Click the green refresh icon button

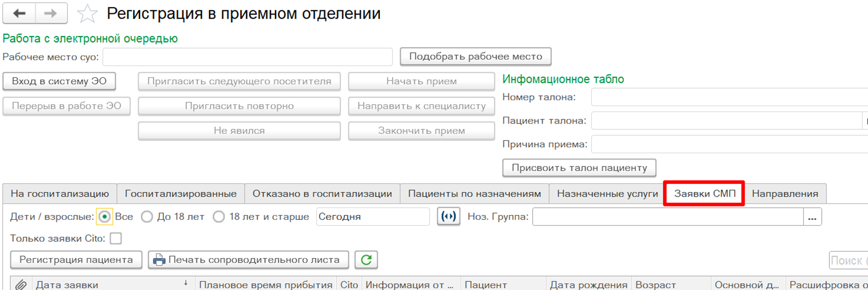(x=366, y=260)
